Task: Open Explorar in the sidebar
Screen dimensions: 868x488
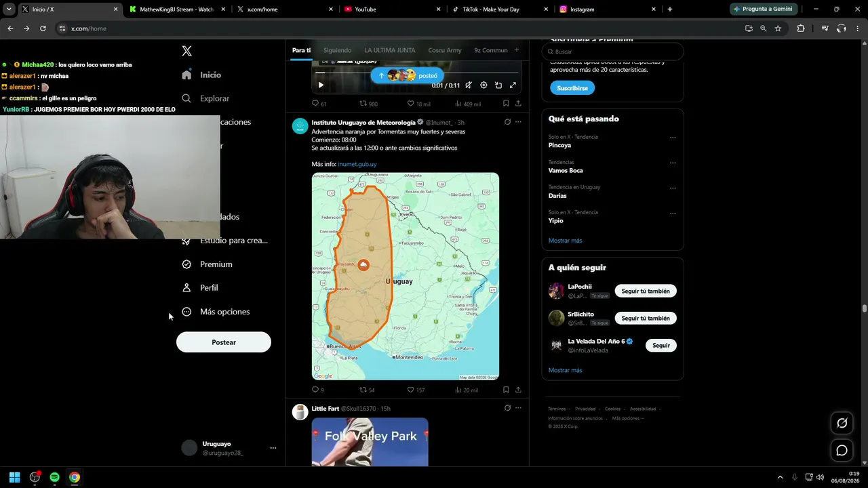Action: coord(206,98)
